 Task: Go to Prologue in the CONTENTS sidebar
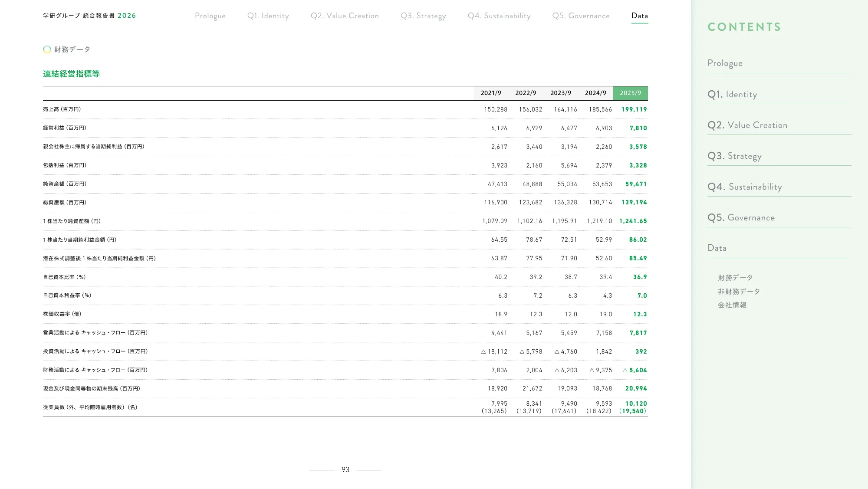[725, 63]
